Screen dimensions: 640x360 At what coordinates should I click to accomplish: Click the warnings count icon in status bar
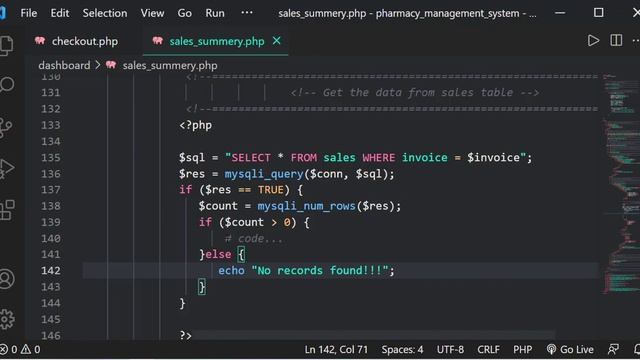[26, 349]
